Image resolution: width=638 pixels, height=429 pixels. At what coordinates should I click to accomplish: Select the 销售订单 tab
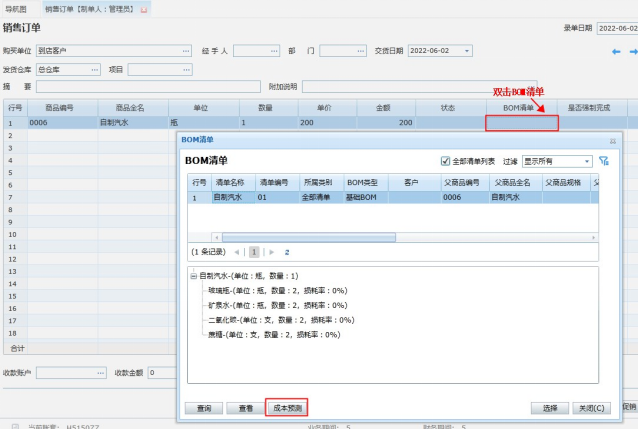pos(90,9)
